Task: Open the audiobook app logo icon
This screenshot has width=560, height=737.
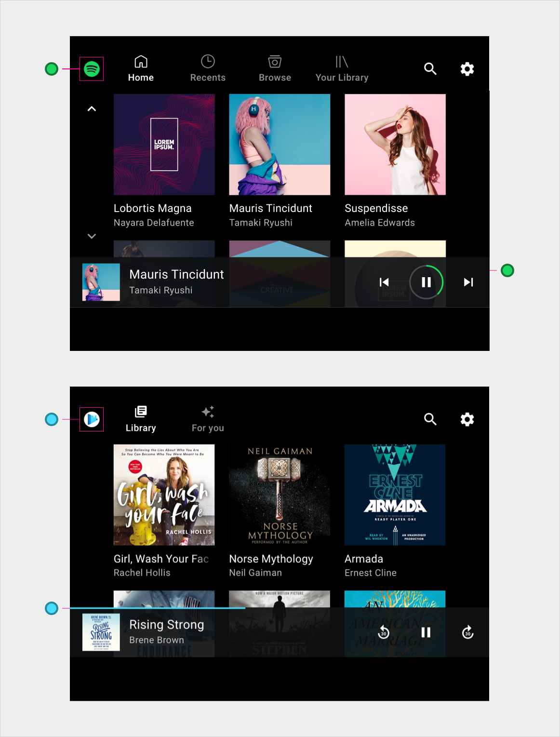Action: click(x=92, y=419)
